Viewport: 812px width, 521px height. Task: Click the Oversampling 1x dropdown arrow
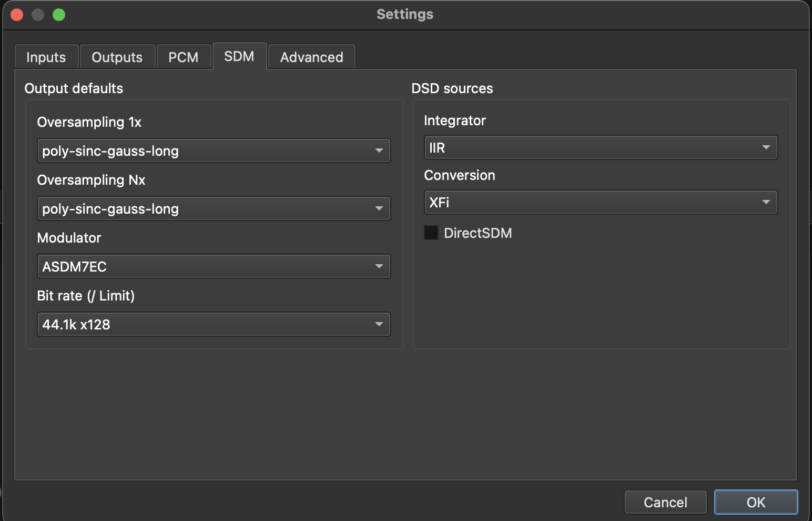379,151
